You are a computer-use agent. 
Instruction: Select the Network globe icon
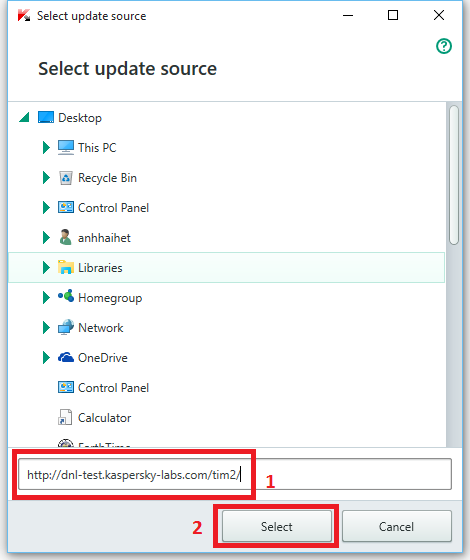click(x=66, y=327)
